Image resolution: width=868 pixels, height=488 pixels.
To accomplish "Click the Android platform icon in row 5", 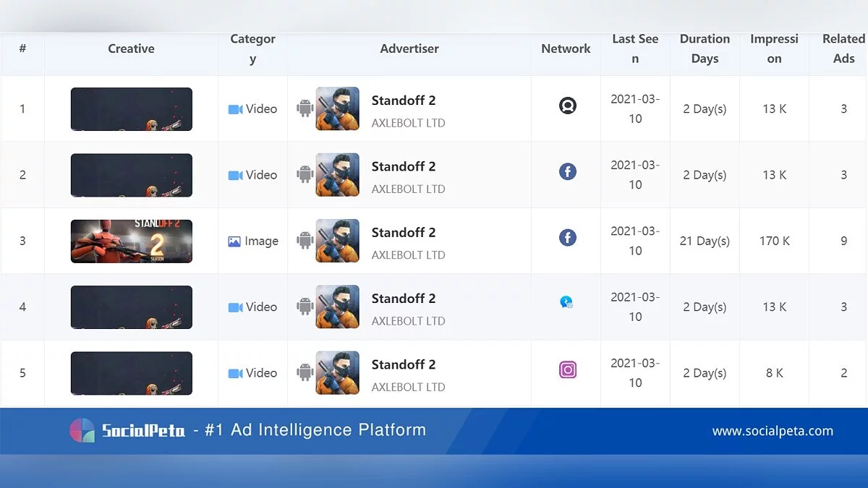I will coord(305,372).
